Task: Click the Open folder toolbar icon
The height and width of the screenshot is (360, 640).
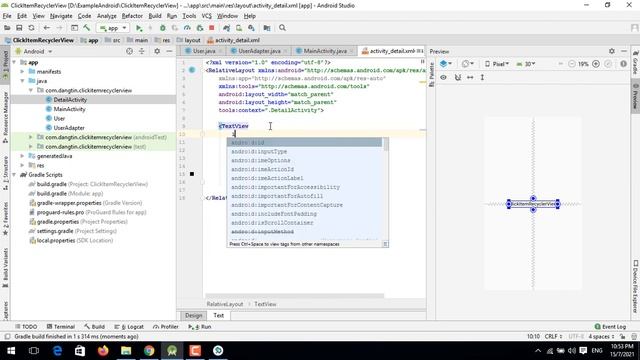Action: click(7, 28)
